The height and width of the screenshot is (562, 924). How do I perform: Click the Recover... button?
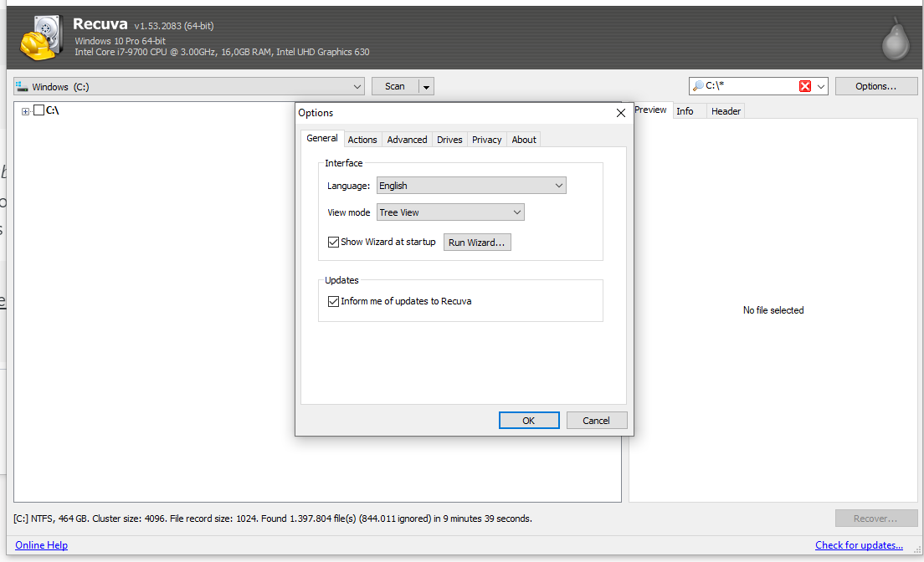coord(876,519)
